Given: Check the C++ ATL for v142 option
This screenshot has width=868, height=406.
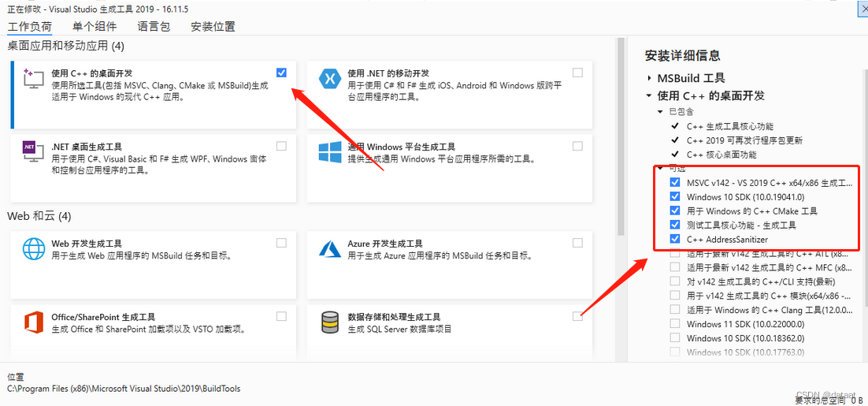Looking at the screenshot, I should coord(675,253).
